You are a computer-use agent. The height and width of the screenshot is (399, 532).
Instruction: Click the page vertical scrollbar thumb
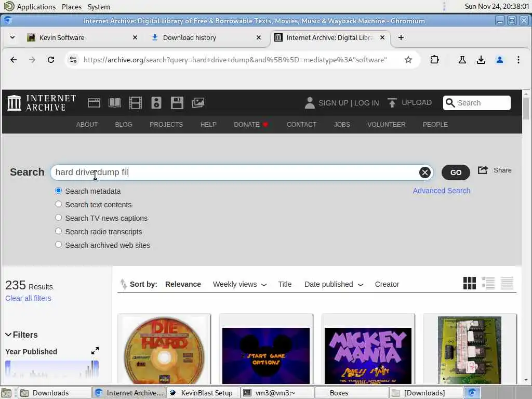click(x=526, y=109)
